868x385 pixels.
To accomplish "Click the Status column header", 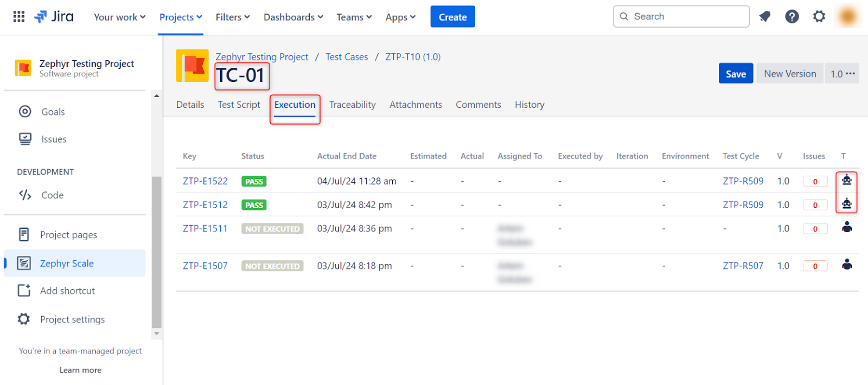I will (x=253, y=156).
